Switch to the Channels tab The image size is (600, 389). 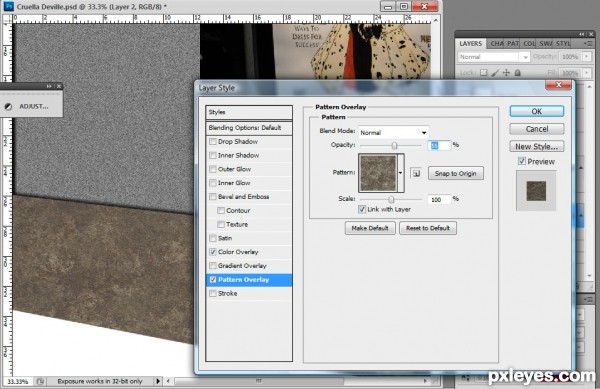(x=497, y=44)
